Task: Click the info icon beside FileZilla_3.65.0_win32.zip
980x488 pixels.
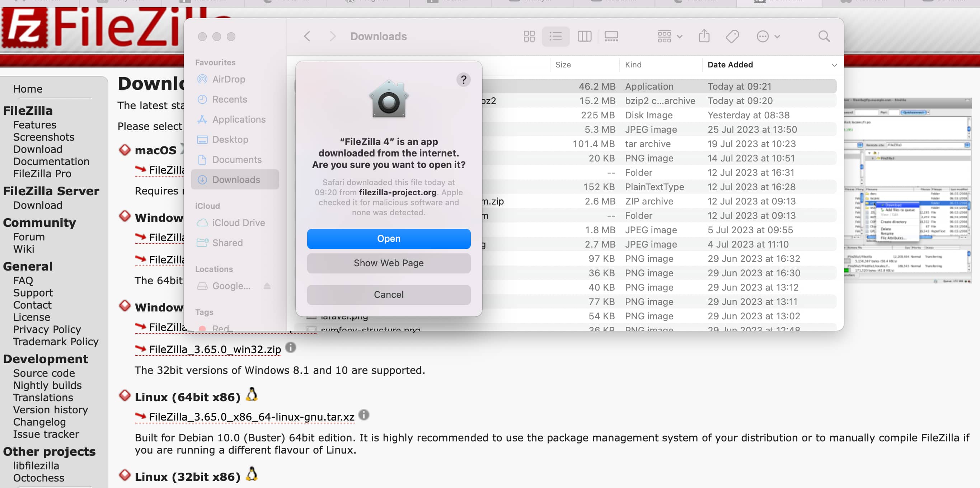Action: point(291,348)
